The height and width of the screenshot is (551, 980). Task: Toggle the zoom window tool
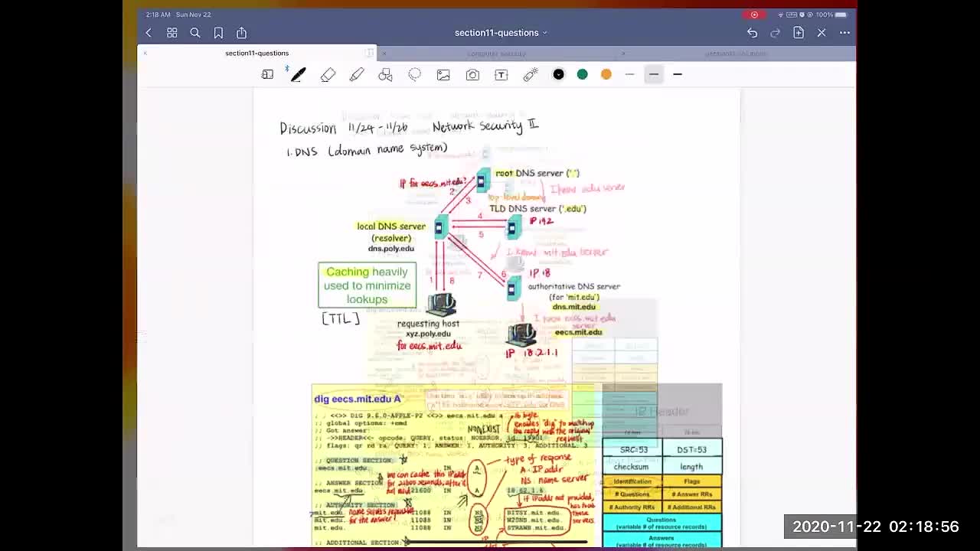(267, 74)
